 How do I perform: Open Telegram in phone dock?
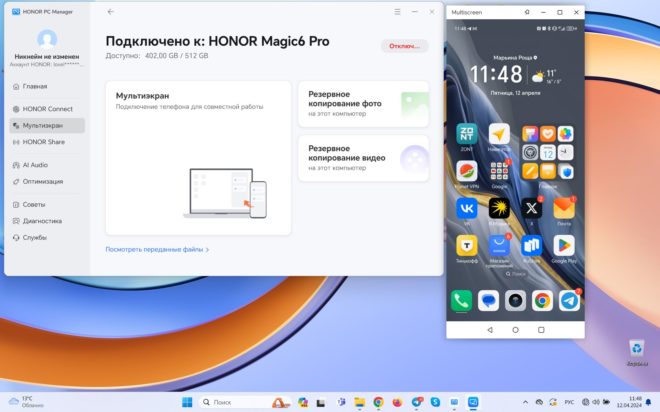(x=569, y=301)
